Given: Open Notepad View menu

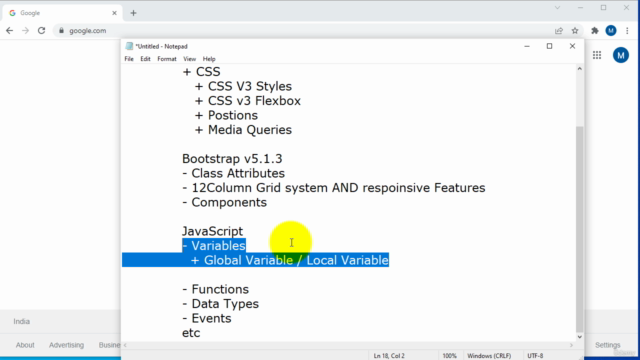Looking at the screenshot, I should (189, 59).
